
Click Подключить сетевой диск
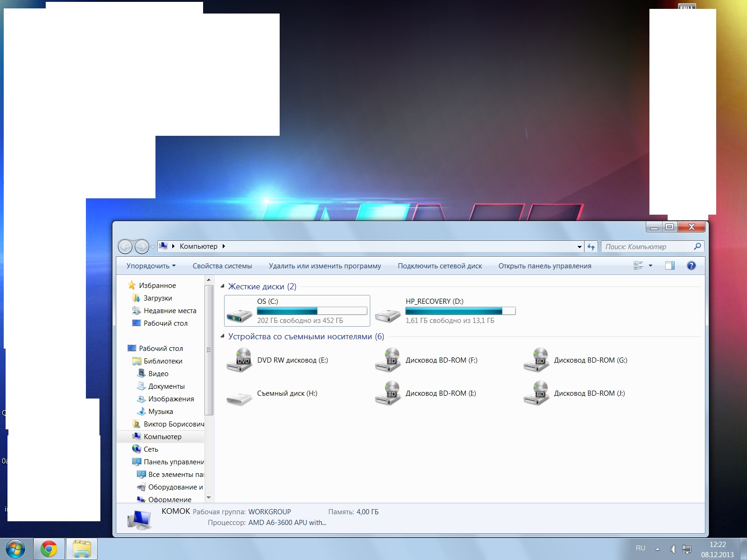tap(440, 266)
